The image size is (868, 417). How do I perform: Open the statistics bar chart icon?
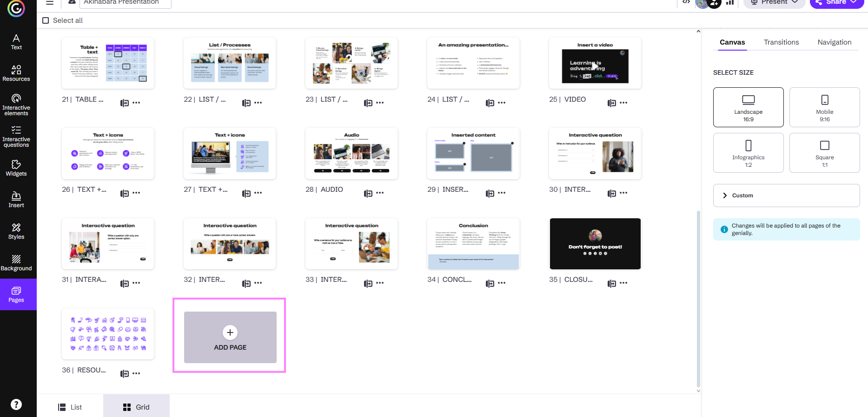click(730, 2)
